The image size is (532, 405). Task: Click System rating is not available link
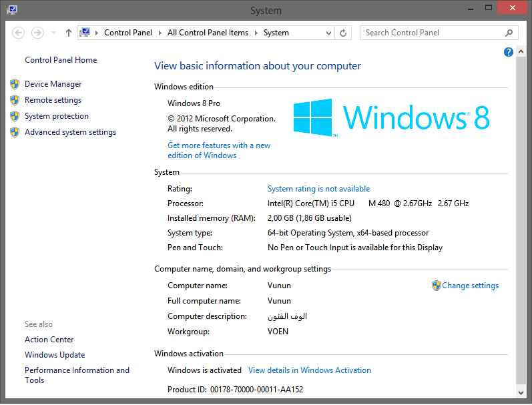pos(318,189)
